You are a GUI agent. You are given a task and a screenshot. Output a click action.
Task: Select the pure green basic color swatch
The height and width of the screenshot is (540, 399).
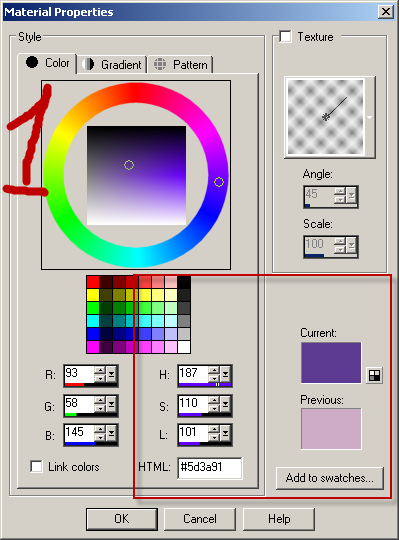click(93, 308)
